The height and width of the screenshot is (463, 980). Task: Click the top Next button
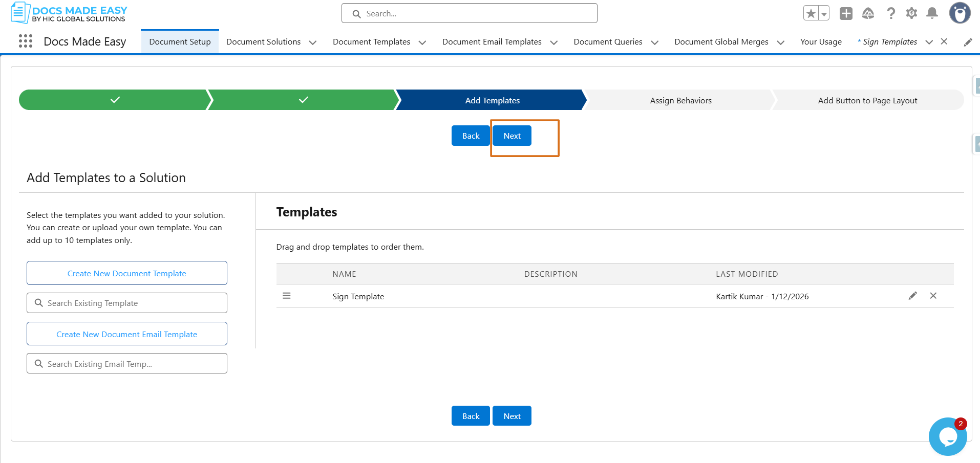(x=512, y=136)
